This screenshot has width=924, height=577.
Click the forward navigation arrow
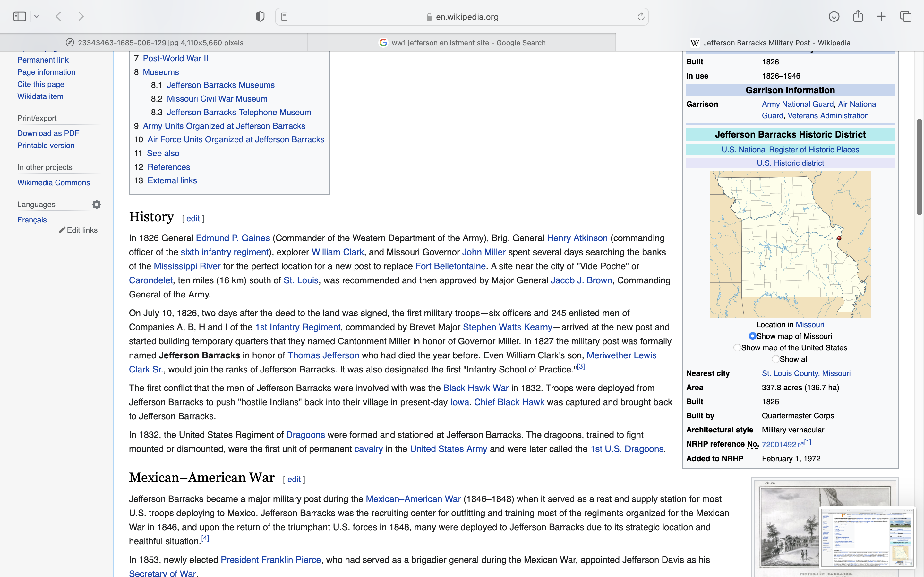[x=81, y=16]
